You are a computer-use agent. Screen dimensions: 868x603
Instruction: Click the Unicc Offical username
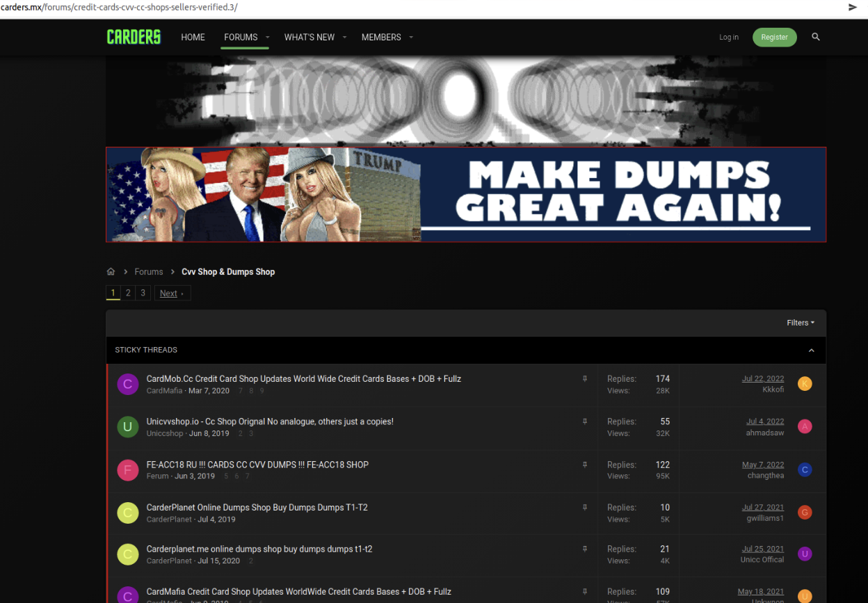coord(762,559)
